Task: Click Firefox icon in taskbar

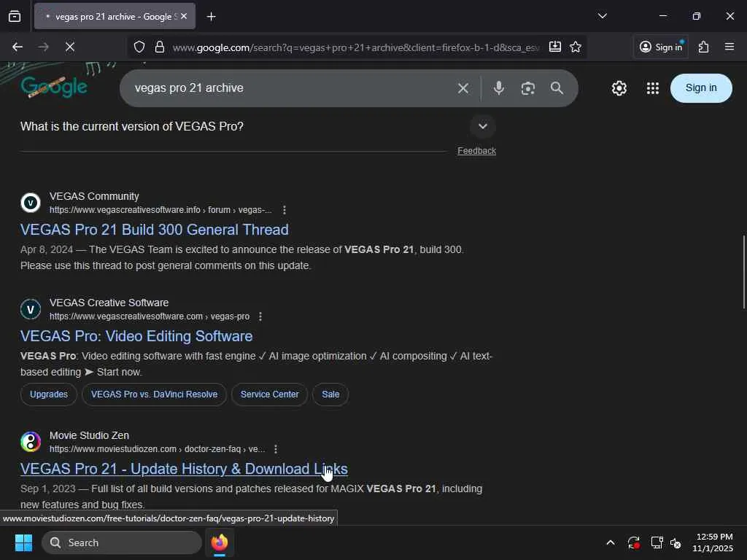Action: [x=219, y=542]
